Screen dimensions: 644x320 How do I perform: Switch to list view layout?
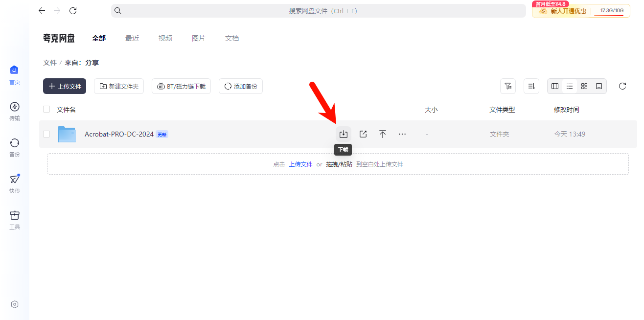tap(570, 86)
